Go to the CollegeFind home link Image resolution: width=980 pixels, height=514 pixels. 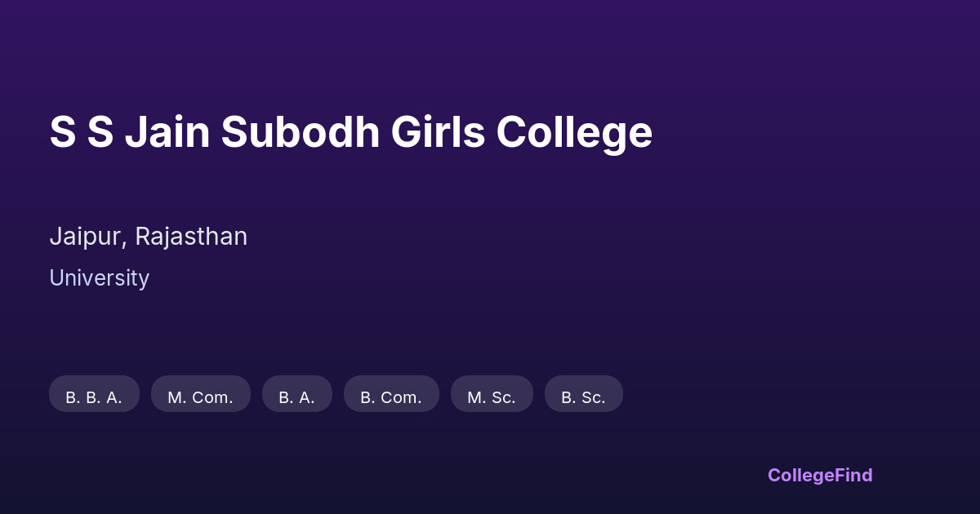click(820, 476)
